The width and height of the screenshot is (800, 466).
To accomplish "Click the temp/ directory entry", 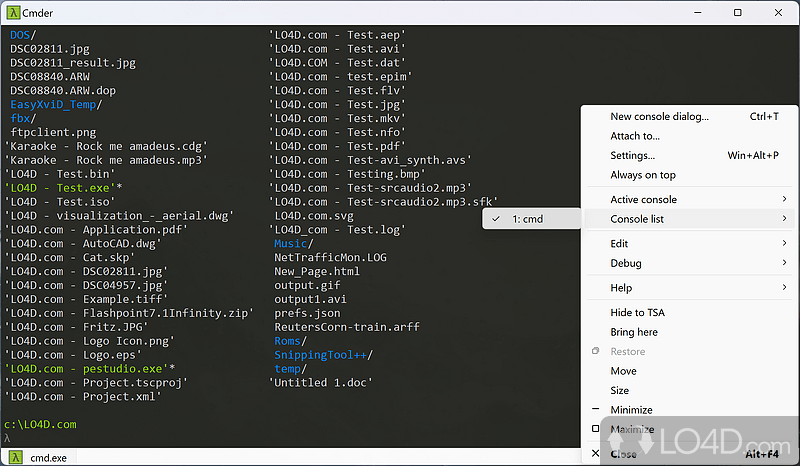I will [290, 369].
